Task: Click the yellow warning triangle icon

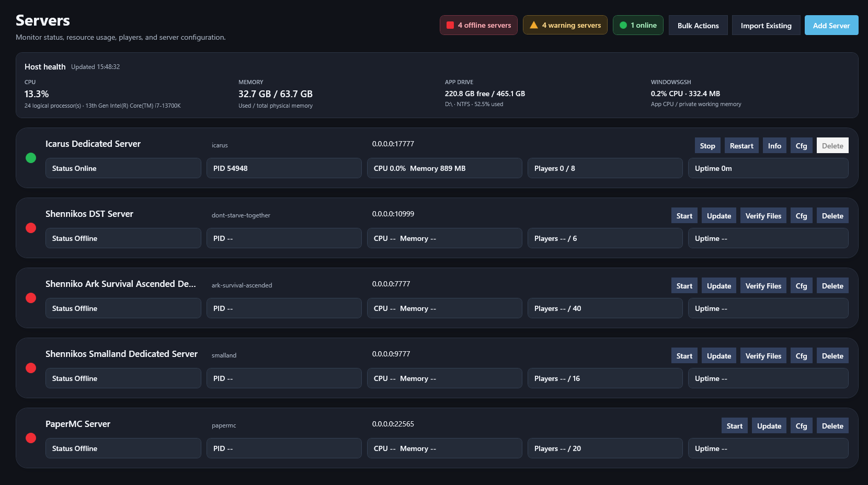Action: (x=534, y=25)
